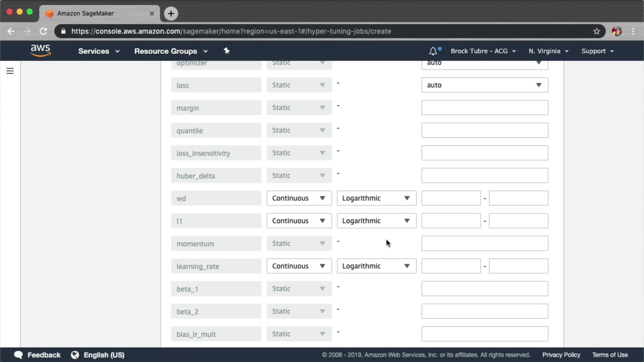The height and width of the screenshot is (362, 644).
Task: Reload the page using the refresh icon
Action: click(x=43, y=31)
